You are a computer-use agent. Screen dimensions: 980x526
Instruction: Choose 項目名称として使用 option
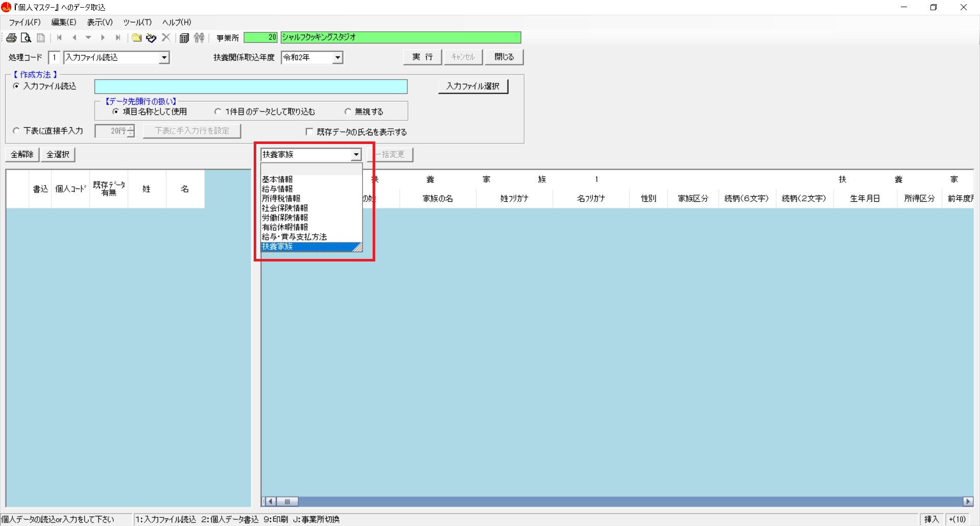click(x=115, y=112)
